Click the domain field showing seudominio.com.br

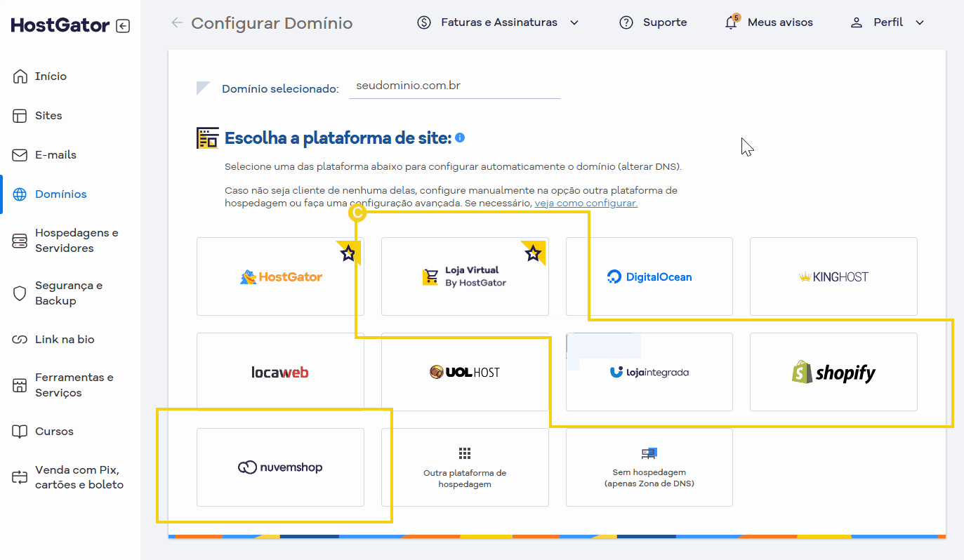(x=455, y=86)
